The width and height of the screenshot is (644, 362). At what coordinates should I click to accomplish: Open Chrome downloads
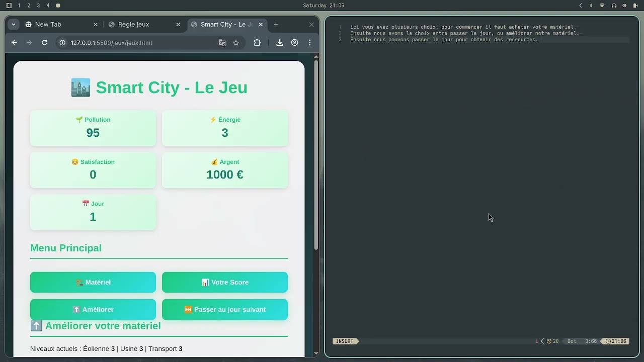280,43
